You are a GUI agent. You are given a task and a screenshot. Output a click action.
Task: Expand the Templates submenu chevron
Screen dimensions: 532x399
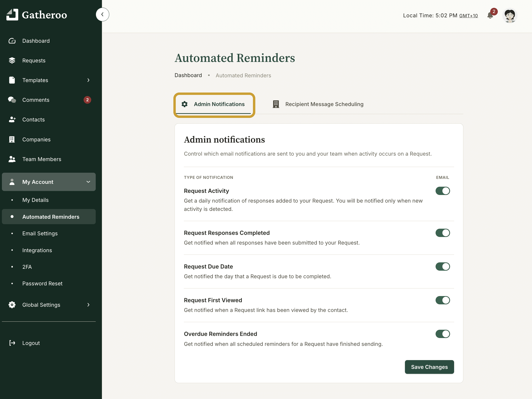pyautogui.click(x=89, y=80)
